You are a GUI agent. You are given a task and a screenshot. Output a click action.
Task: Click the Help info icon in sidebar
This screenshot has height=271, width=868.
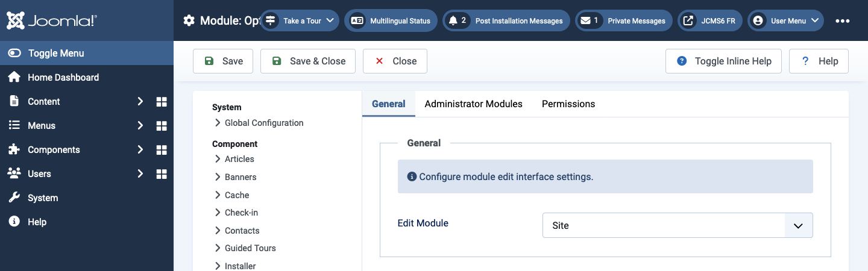click(14, 222)
